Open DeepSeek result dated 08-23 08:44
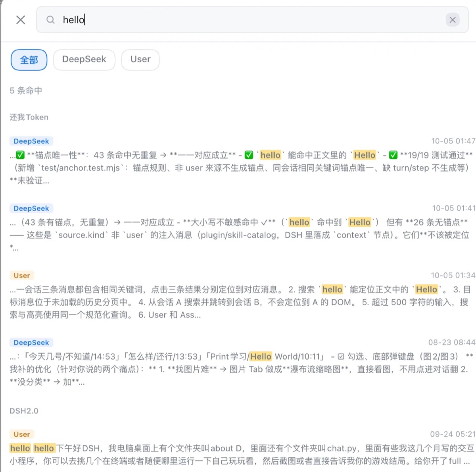Image resolution: width=476 pixels, height=472 pixels. [242, 362]
